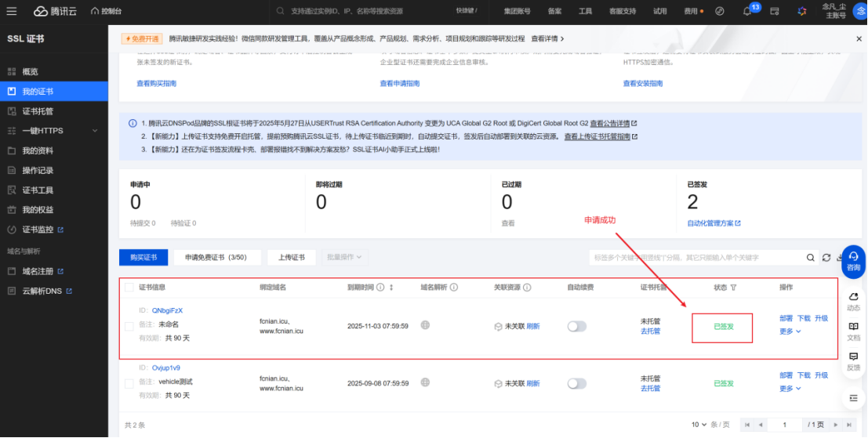This screenshot has height=438, width=868.
Task: Check the checkbox for QNbgiFzX row
Action: click(129, 326)
